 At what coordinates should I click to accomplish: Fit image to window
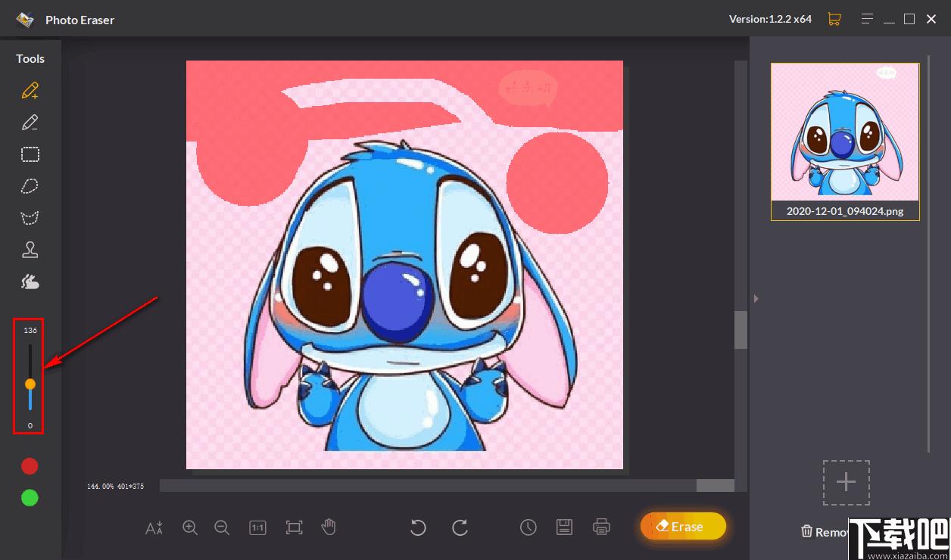coord(294,527)
